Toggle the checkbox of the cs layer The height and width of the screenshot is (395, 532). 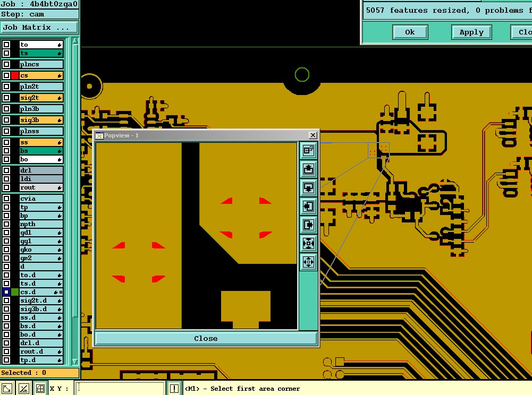(x=6, y=75)
